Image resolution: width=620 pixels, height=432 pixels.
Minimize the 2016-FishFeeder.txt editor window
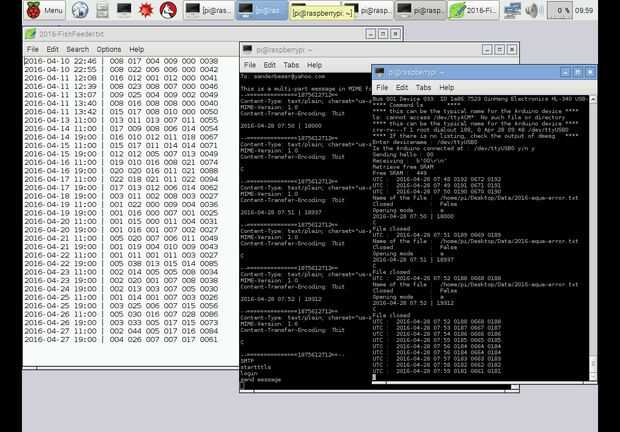tap(370, 34)
